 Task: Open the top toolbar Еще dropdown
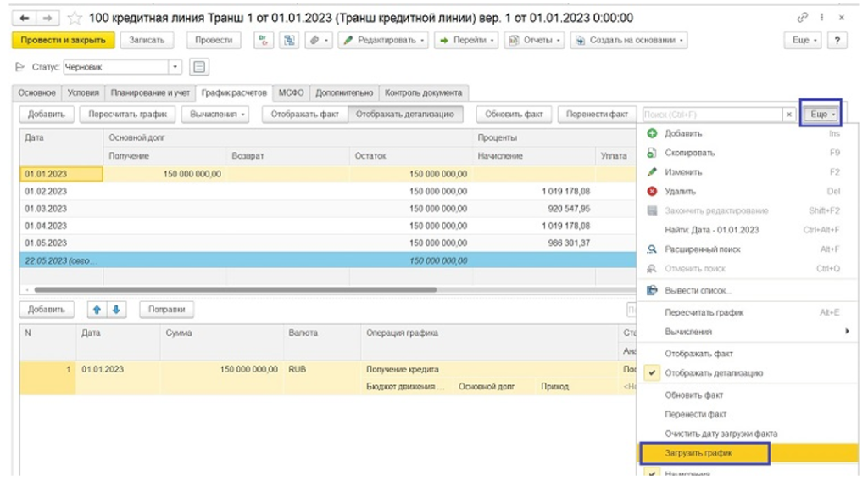point(804,40)
